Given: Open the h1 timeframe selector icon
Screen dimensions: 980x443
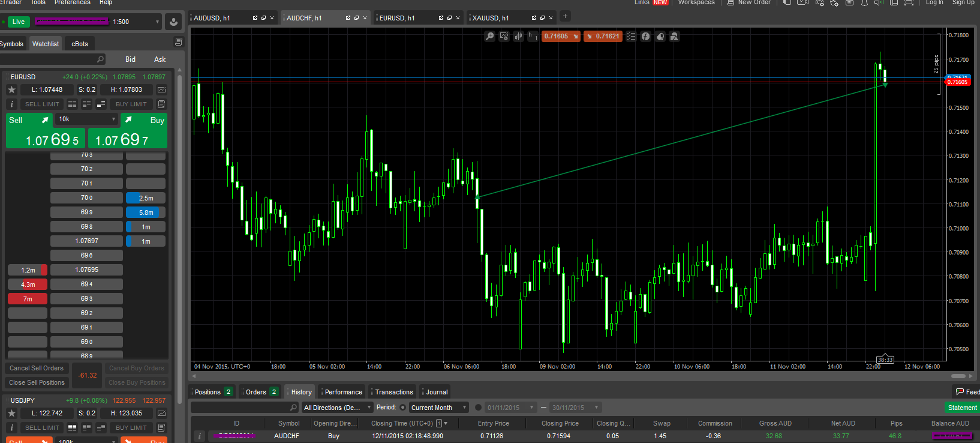Looking at the screenshot, I should click(532, 37).
